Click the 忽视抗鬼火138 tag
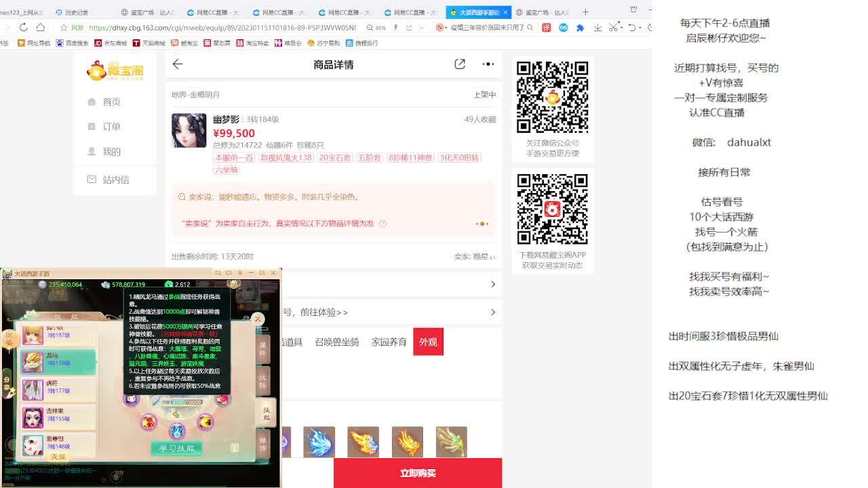 286,157
